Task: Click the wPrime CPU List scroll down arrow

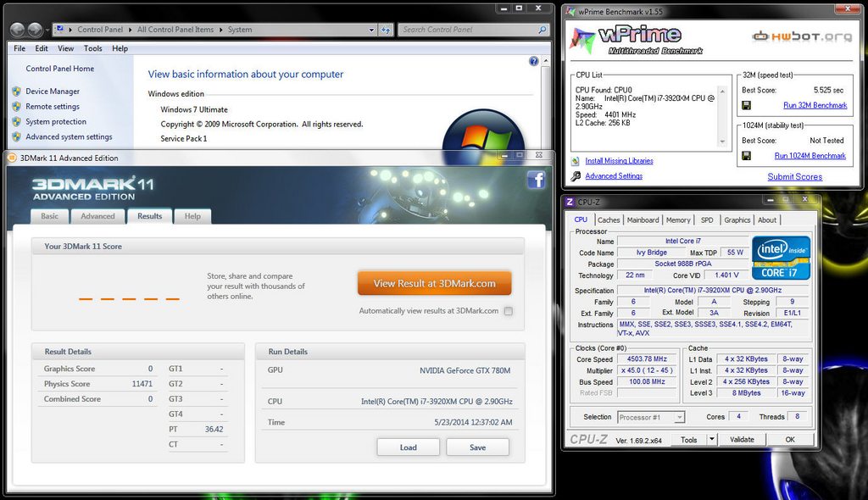Action: tap(722, 142)
